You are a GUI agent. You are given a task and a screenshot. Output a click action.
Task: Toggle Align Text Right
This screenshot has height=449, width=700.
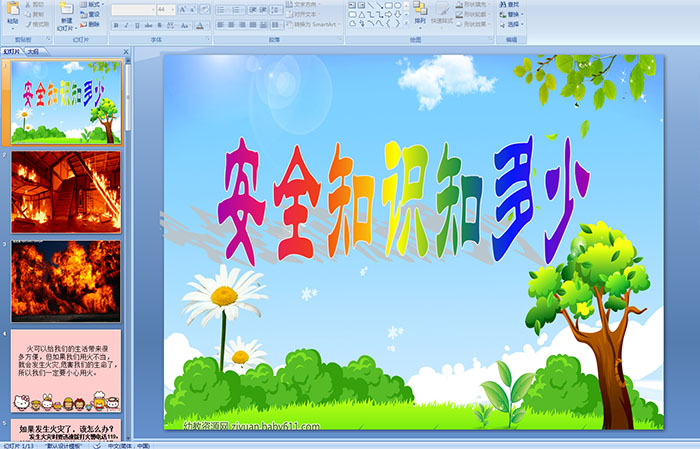[x=242, y=25]
